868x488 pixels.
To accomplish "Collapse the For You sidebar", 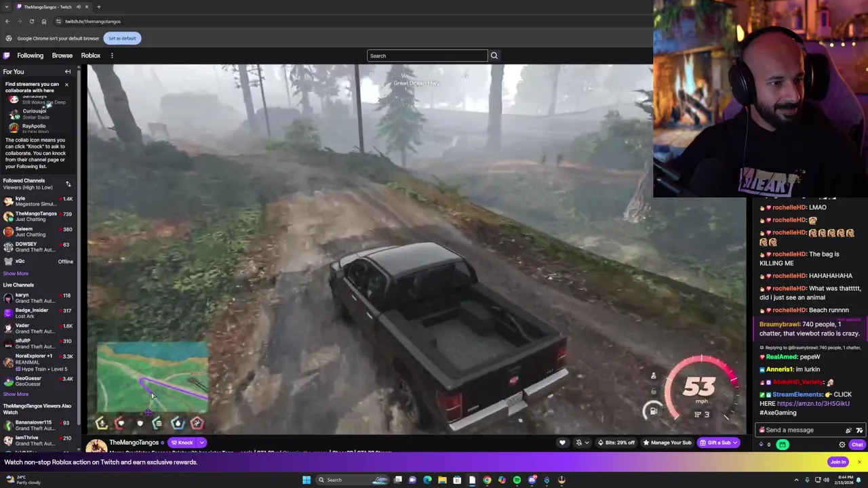I will tap(68, 72).
